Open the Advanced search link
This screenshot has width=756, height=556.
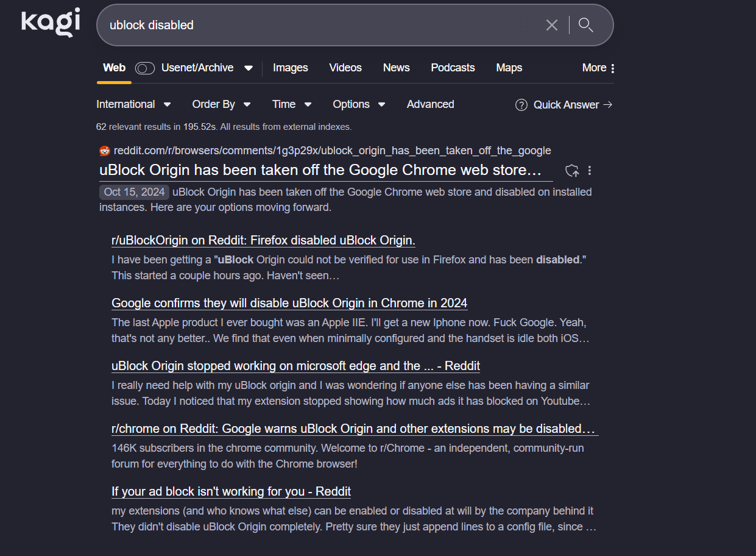point(430,104)
